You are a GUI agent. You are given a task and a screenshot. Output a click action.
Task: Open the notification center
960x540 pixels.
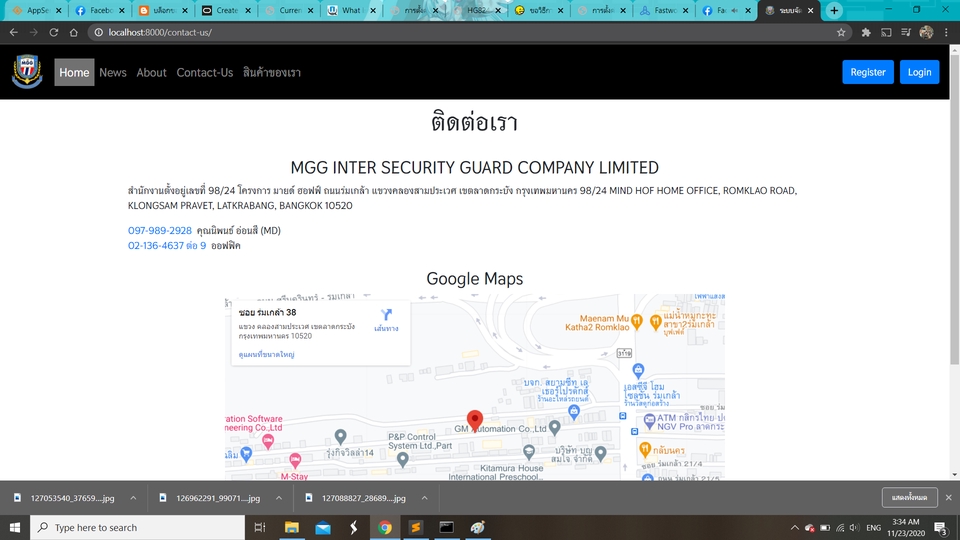(x=941, y=528)
